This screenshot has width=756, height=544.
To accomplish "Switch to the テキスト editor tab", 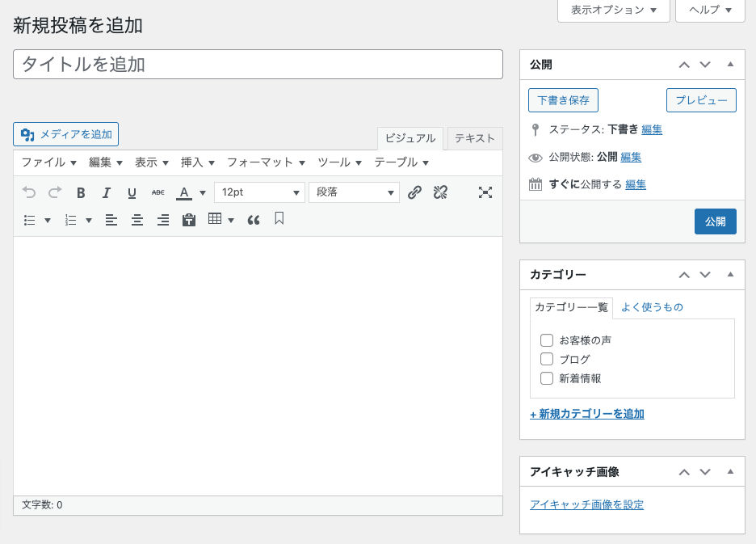I will point(475,138).
